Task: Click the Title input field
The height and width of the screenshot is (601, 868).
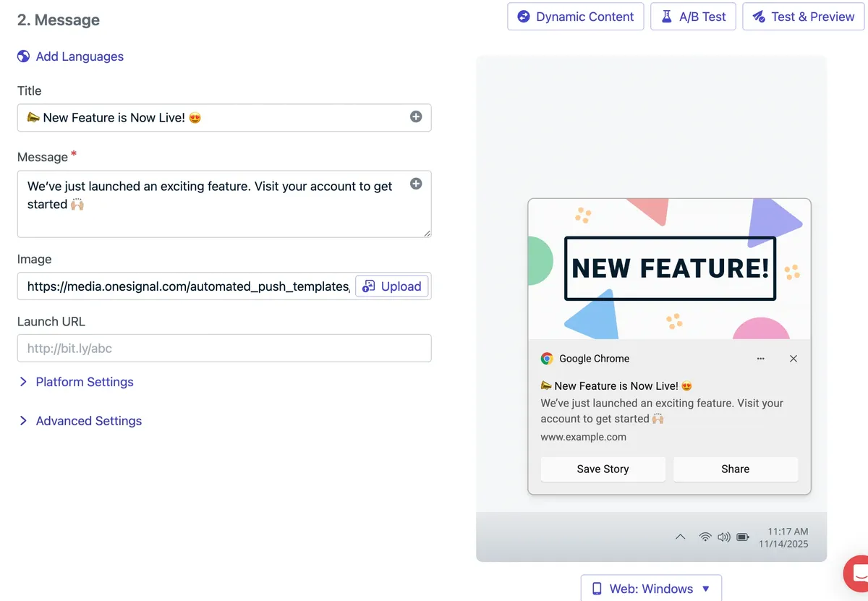Action: 224,118
